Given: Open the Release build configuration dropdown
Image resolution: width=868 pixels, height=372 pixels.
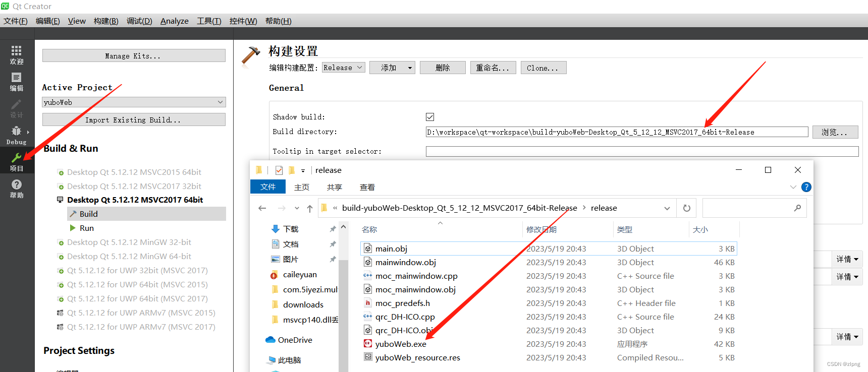Looking at the screenshot, I should pos(343,68).
